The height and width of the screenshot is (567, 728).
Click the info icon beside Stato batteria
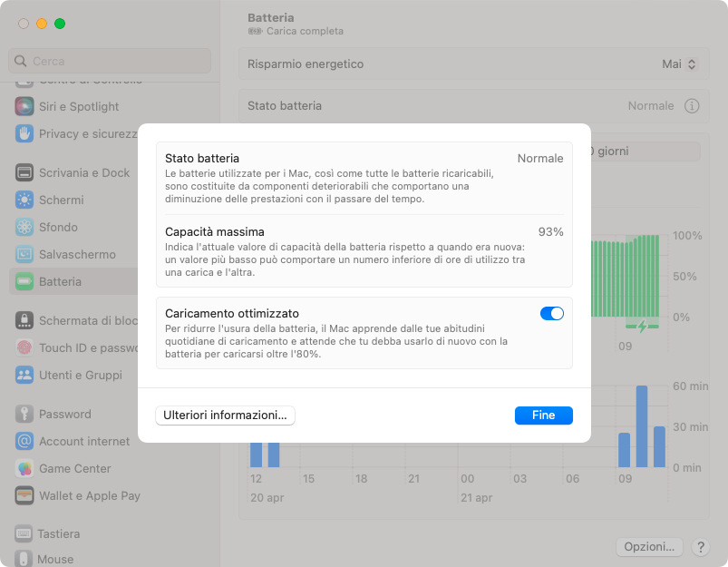tap(692, 106)
